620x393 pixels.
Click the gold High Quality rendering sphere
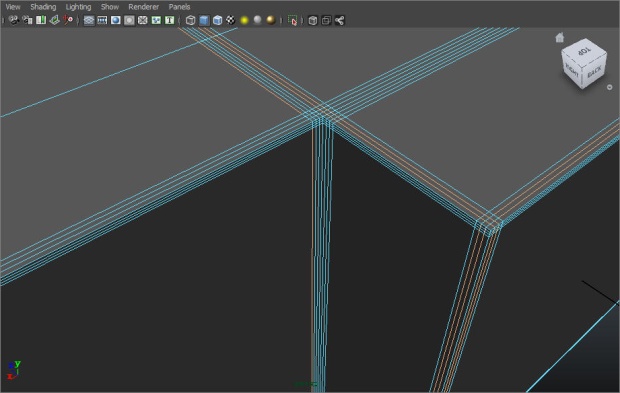[x=271, y=20]
